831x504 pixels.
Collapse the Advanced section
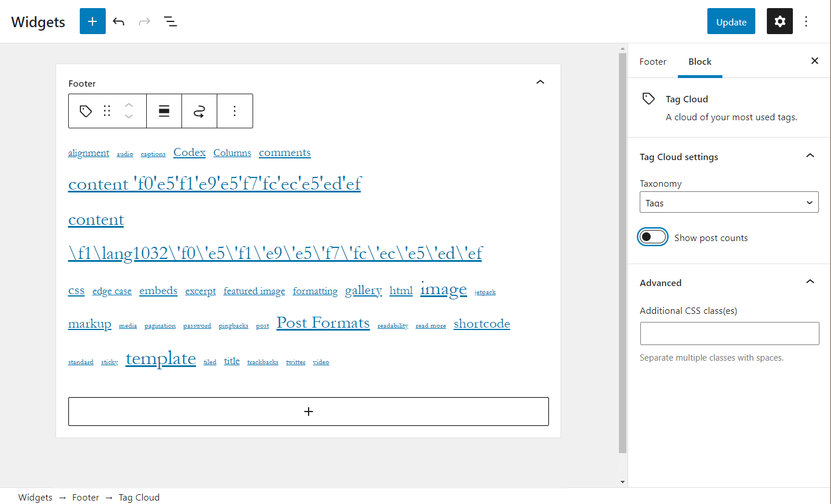pos(810,281)
